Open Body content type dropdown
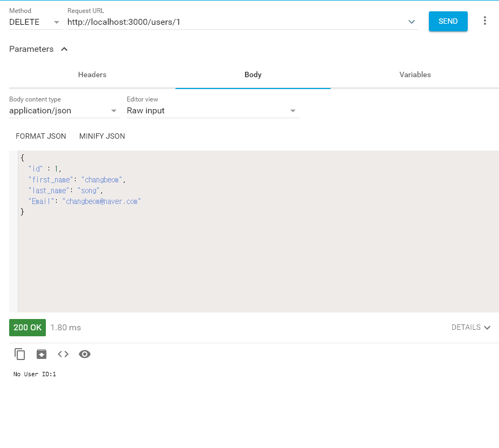Screen dimensions: 499x448 pyautogui.click(x=65, y=111)
